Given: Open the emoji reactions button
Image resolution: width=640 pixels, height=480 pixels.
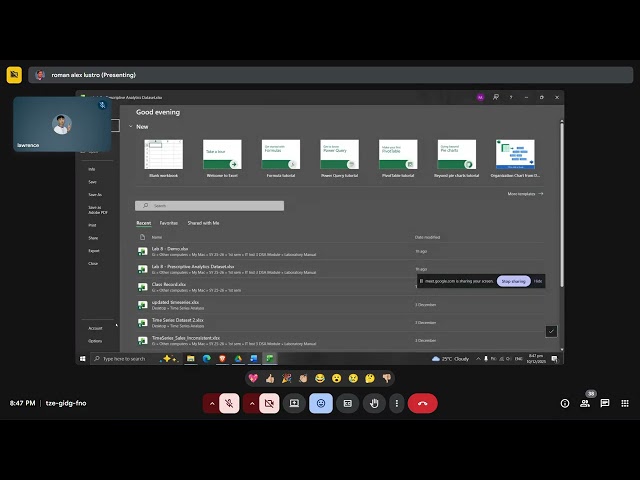Looking at the screenshot, I should pyautogui.click(x=321, y=403).
